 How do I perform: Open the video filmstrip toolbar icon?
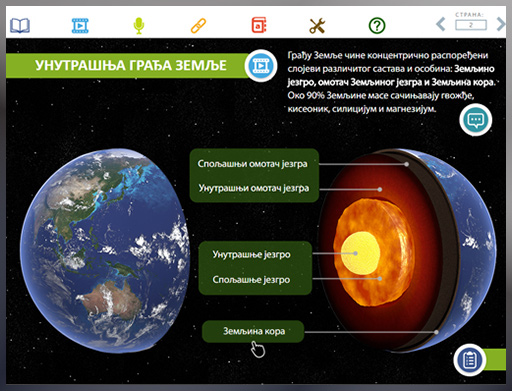pyautogui.click(x=80, y=26)
